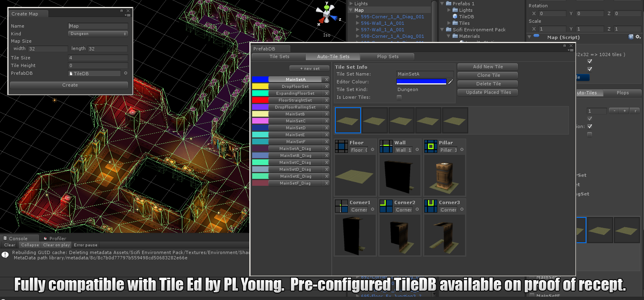Image resolution: width=644 pixels, height=300 pixels.
Task: Open object picker for the Floor prefab slot
Action: pyautogui.click(x=372, y=150)
